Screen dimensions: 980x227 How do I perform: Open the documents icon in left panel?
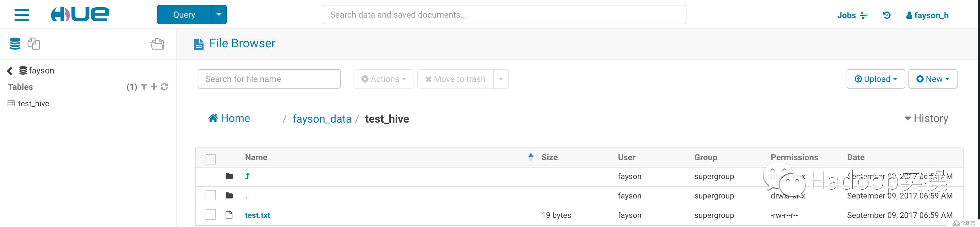33,44
